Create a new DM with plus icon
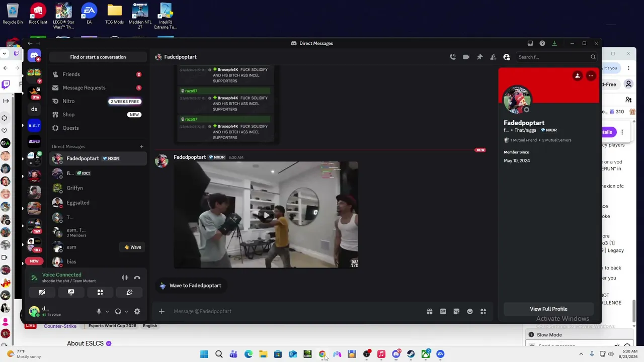Screen dimensions: 644x362 point(141,146)
